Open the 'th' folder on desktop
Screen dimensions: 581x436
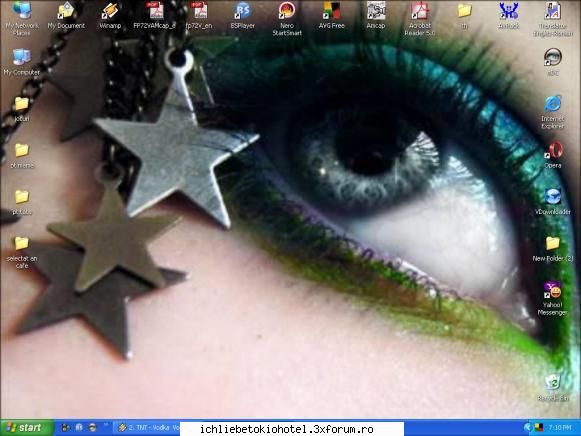tap(464, 16)
